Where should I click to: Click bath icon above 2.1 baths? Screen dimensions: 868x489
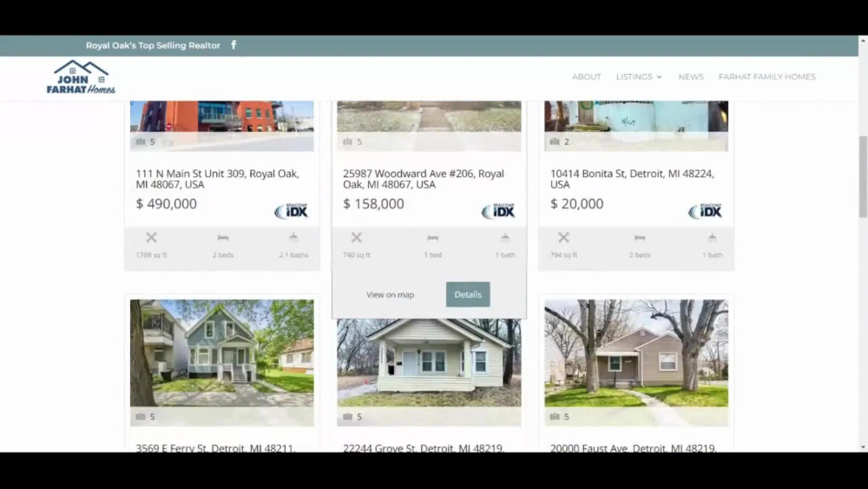coord(293,238)
